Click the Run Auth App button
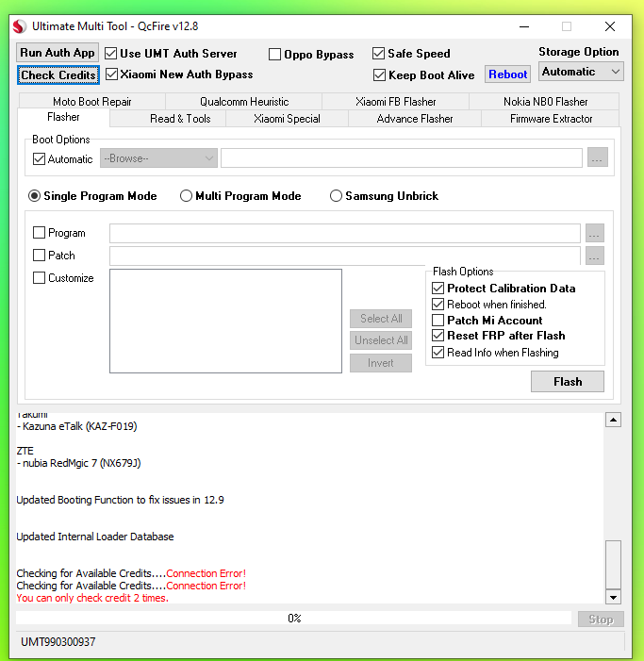 (x=58, y=53)
